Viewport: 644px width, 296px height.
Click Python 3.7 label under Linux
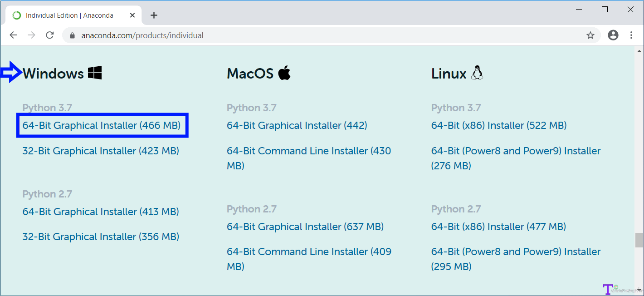coord(456,108)
